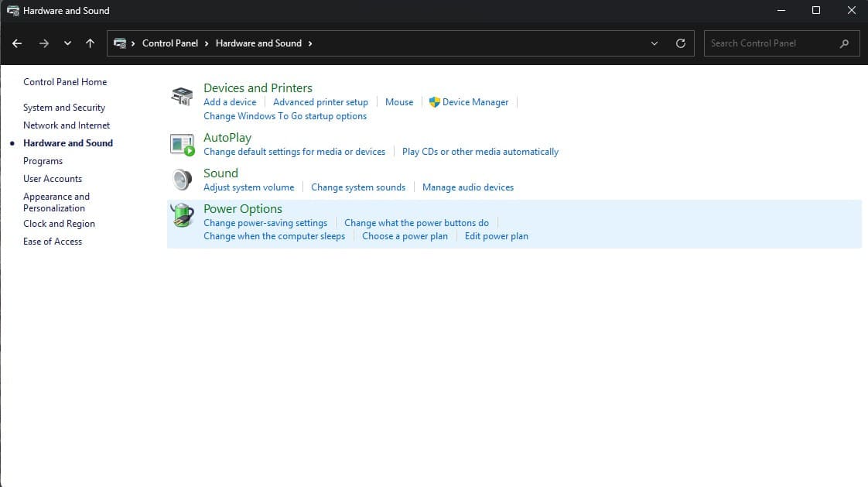This screenshot has height=487, width=868.
Task: Open the Power Options heading
Action: tap(243, 209)
